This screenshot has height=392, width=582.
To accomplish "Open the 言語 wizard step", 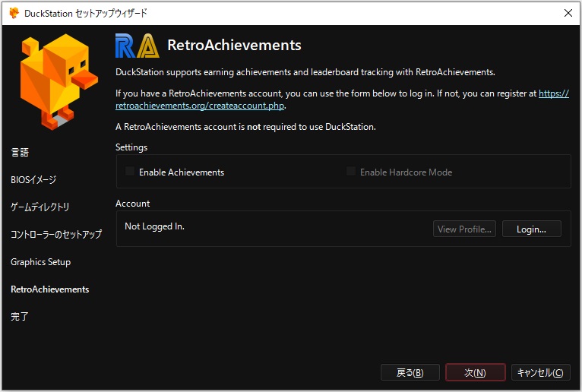I will click(20, 152).
